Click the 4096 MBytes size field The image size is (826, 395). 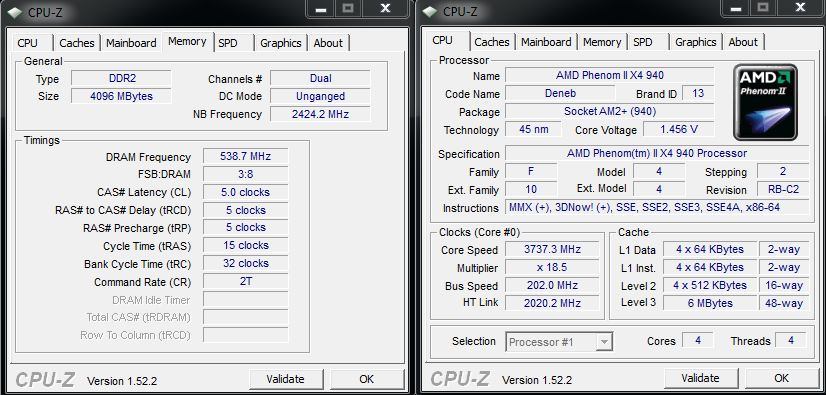tap(122, 96)
